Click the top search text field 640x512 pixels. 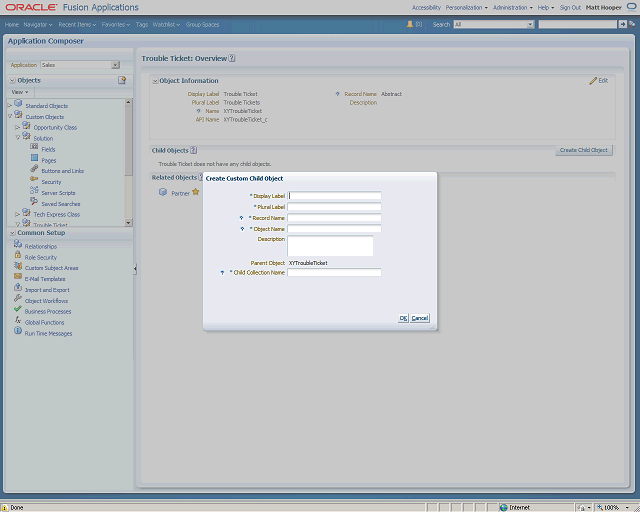578,24
